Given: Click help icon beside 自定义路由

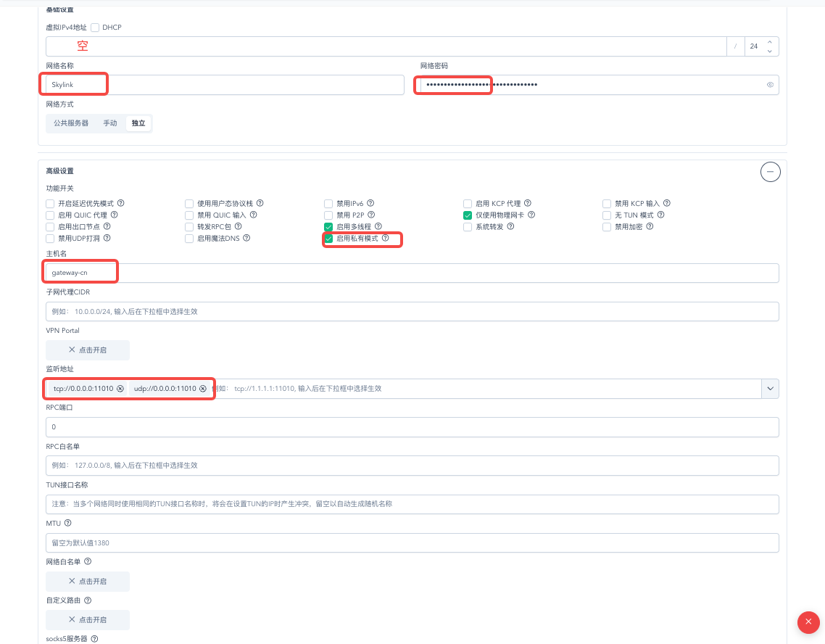Looking at the screenshot, I should pos(88,600).
